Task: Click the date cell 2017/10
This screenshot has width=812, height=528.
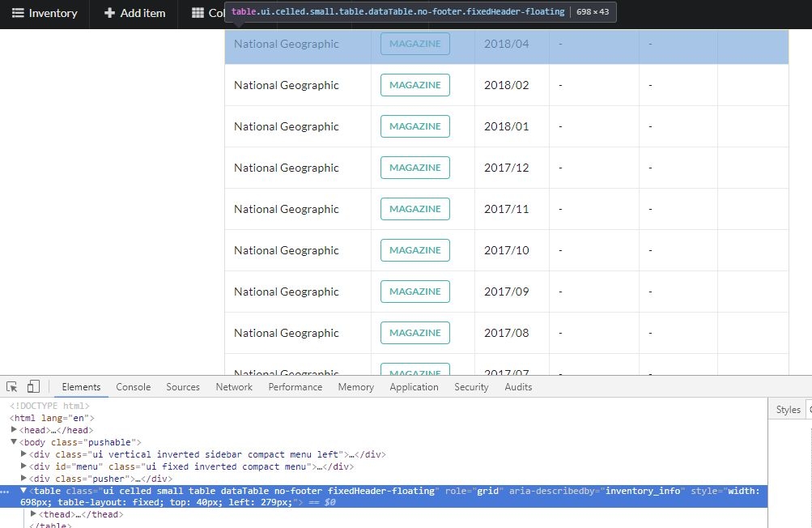Action: (x=507, y=250)
